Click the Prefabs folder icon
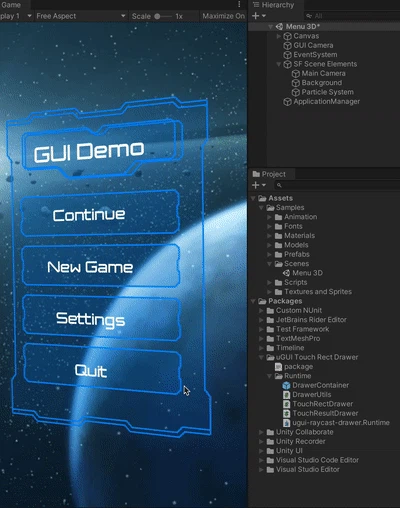This screenshot has height=508, width=400. point(278,254)
